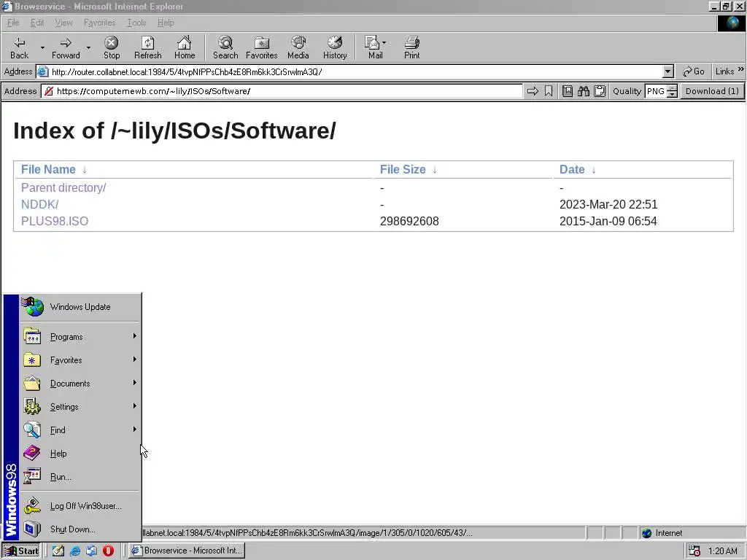This screenshot has width=747, height=560.
Task: Click the Browservice binoculars find icon
Action: coord(584,91)
